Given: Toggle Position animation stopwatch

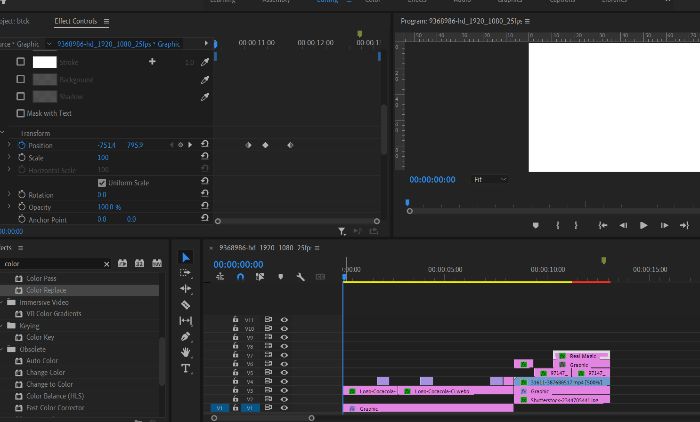Looking at the screenshot, I should [21, 145].
